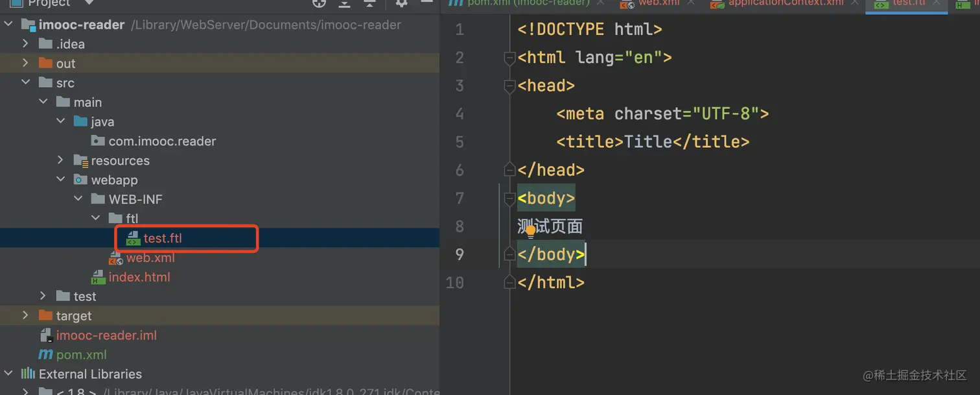980x395 pixels.
Task: Click the Title text inside title tag
Action: click(x=648, y=142)
